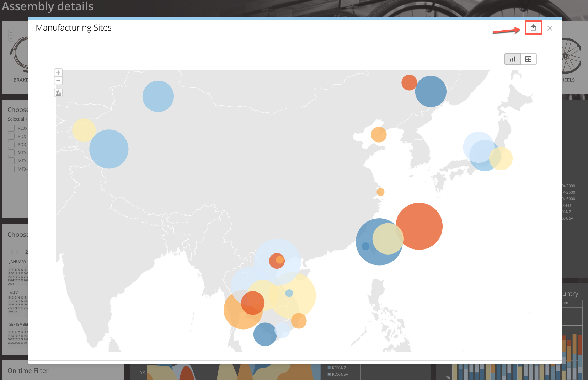Click the Assembly details page heading
The width and height of the screenshot is (588, 380).
[x=48, y=6]
